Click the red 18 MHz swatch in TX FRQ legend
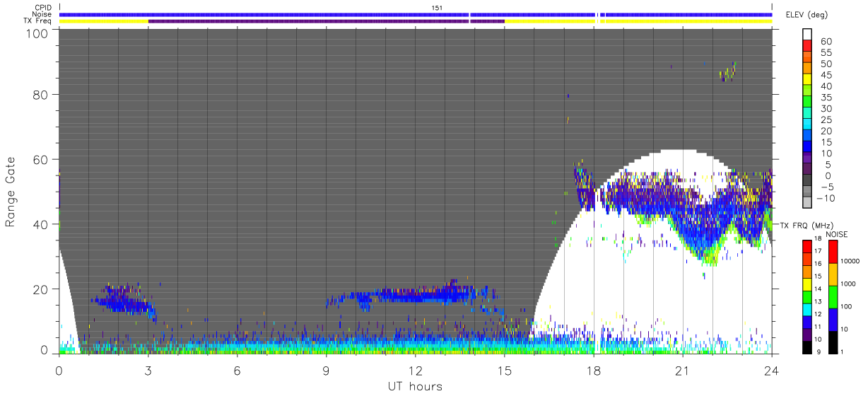Viewport: 868px width, 401px height. pyautogui.click(x=807, y=245)
